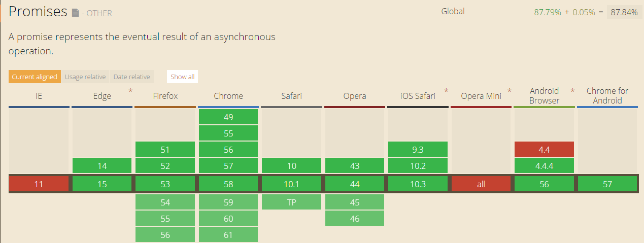644x243 pixels.
Task: Click the Chrome column header
Action: tap(228, 96)
